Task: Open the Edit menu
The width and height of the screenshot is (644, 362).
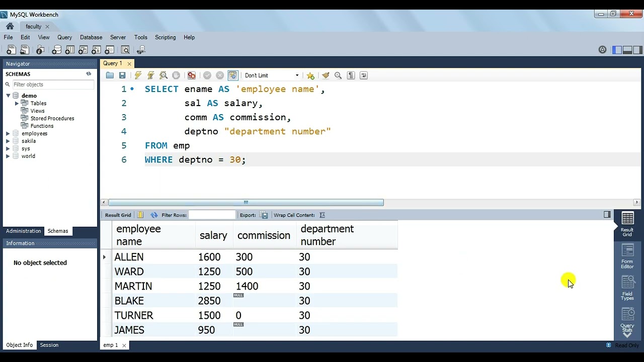Action: (25, 37)
